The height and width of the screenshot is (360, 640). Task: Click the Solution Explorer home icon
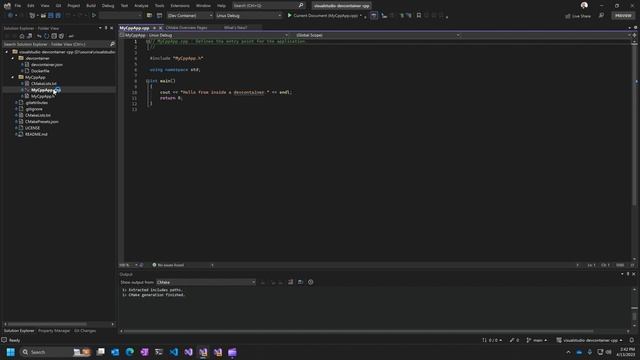(x=22, y=36)
